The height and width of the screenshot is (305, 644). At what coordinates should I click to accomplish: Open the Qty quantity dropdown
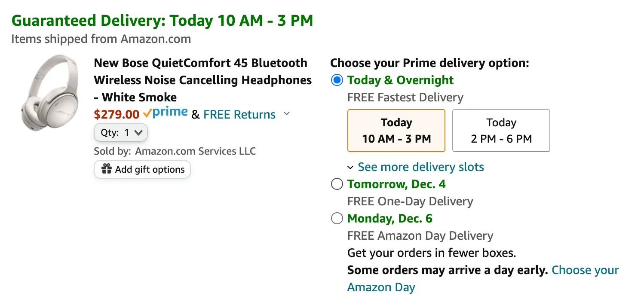121,133
